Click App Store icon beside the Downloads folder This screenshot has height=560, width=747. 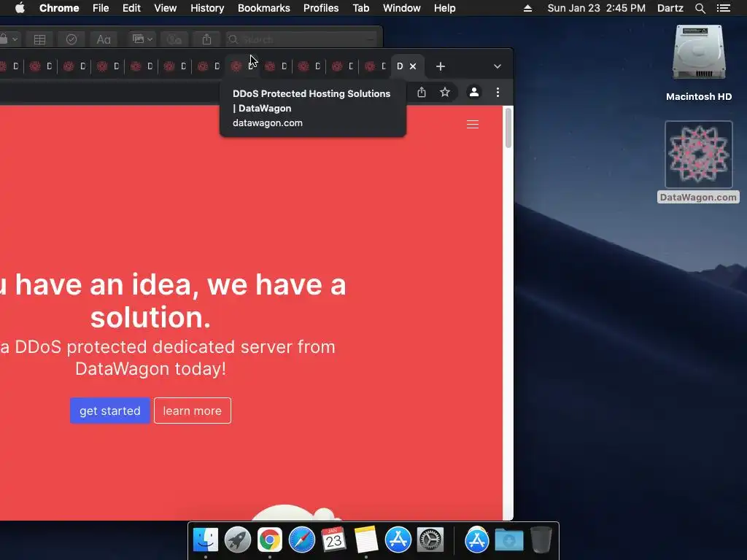477,540
